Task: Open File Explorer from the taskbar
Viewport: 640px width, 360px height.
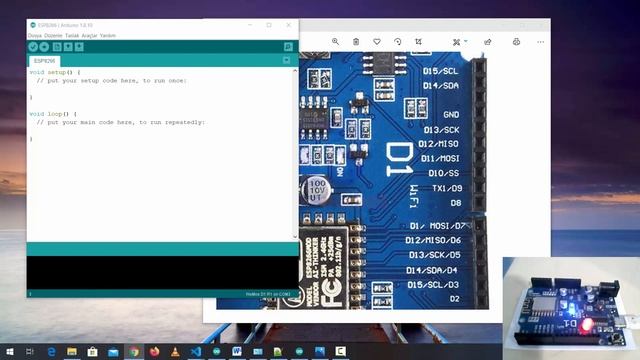Action: (72, 351)
